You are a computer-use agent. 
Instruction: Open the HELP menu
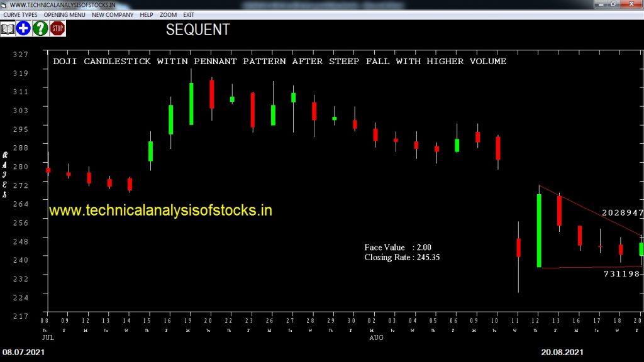tap(147, 14)
